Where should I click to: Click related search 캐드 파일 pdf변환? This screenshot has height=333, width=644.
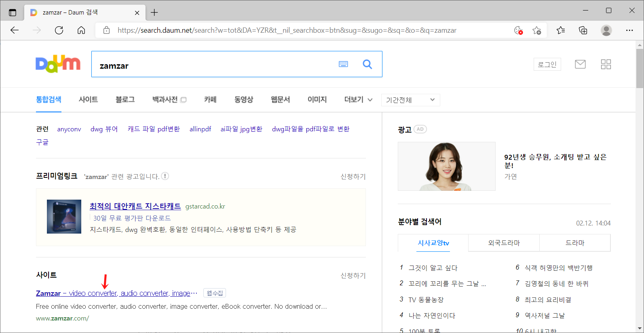click(154, 129)
